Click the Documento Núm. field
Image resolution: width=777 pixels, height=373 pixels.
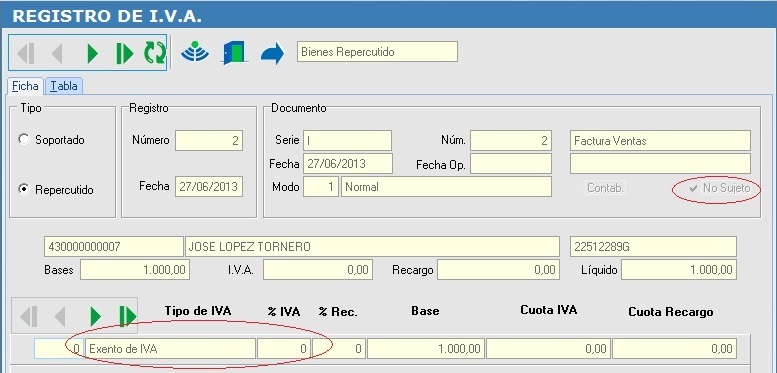[x=511, y=141]
